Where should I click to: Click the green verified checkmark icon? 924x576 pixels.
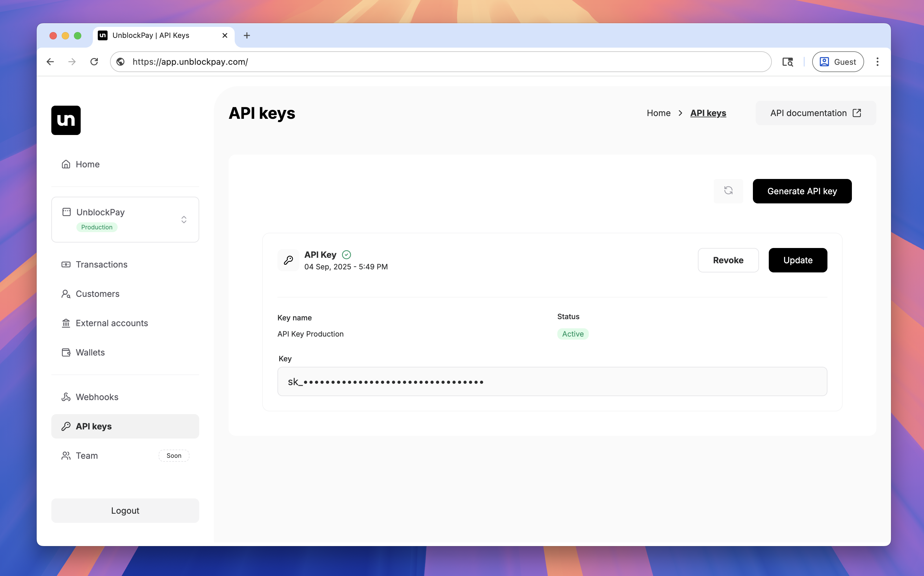pos(346,254)
